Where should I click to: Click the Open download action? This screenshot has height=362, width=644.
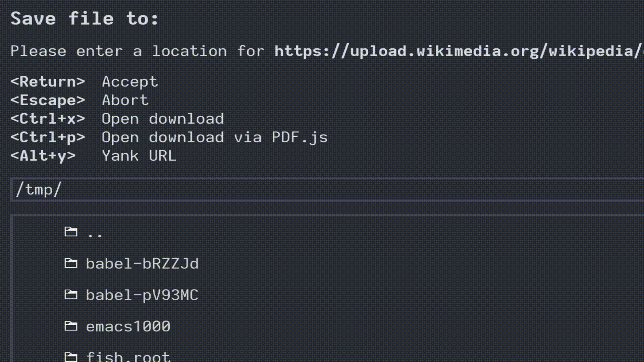click(163, 119)
